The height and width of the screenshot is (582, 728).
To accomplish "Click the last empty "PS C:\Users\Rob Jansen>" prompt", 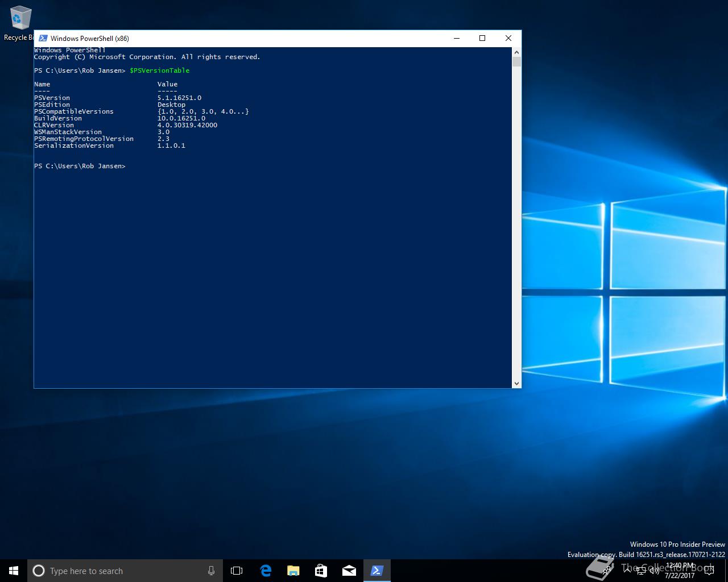I will [80, 166].
